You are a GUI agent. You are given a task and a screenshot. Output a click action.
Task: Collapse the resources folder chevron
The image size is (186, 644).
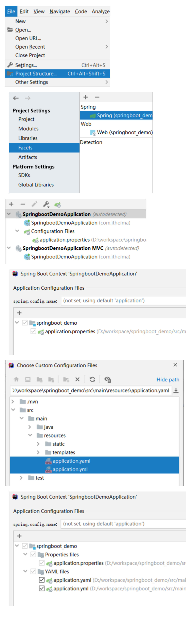pos(30,435)
